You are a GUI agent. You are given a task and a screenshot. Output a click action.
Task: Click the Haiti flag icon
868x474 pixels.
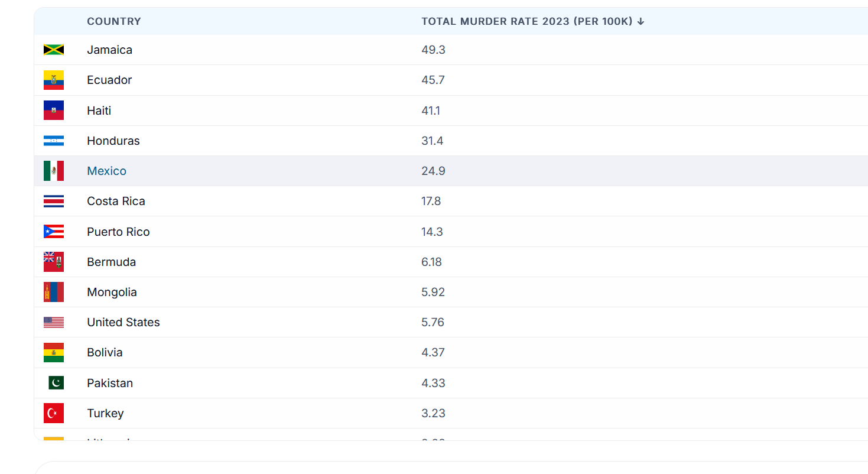54,111
